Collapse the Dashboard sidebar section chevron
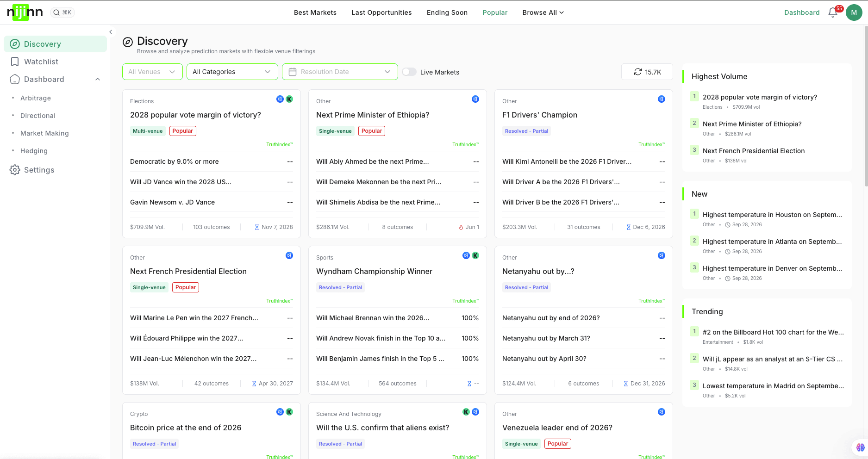This screenshot has width=868, height=459. pos(98,79)
